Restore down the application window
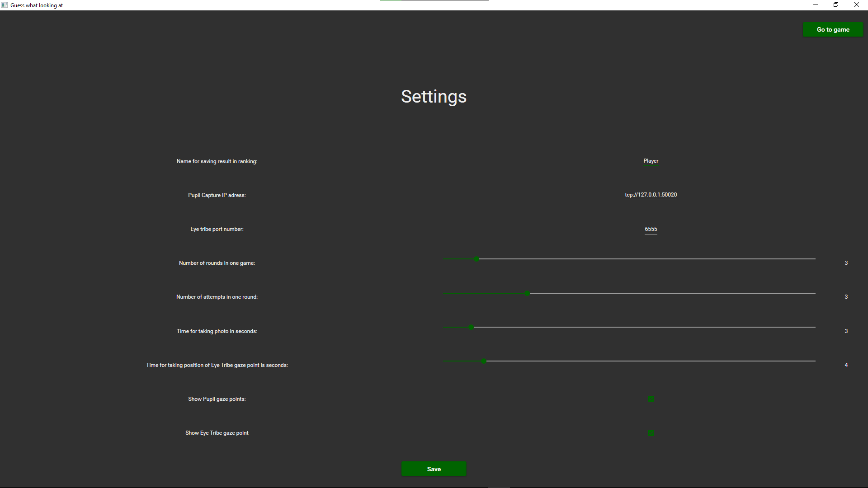Image resolution: width=868 pixels, height=488 pixels. point(836,5)
